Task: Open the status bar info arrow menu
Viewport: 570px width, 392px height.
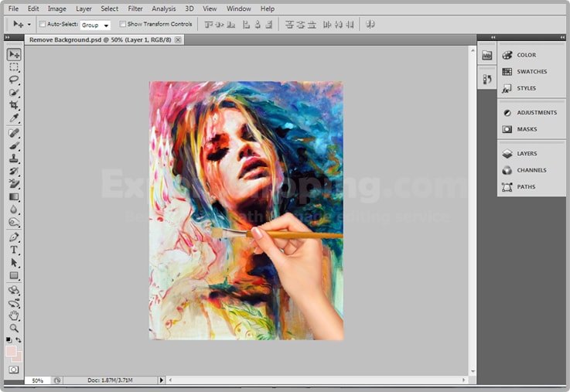Action: 162,380
